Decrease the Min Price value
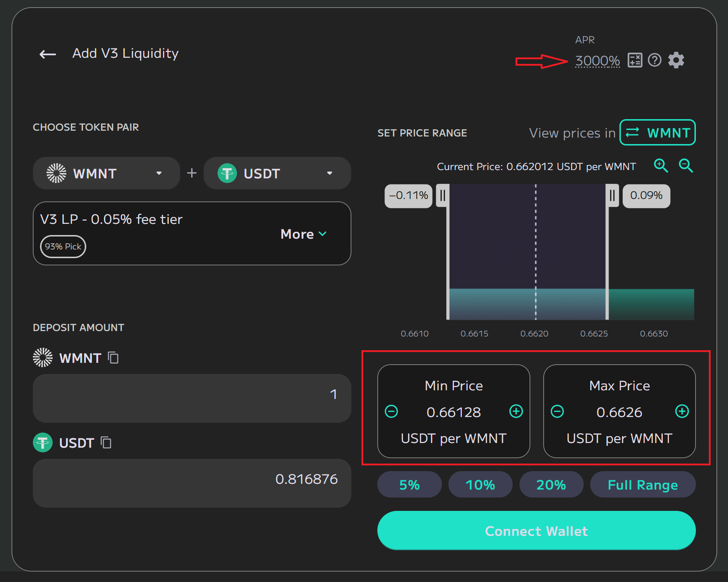 (x=391, y=412)
